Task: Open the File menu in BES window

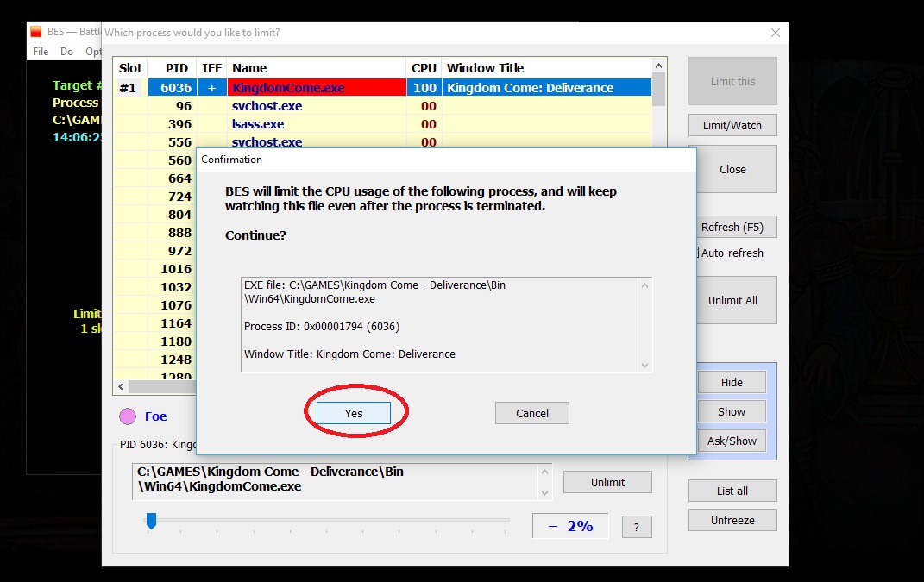Action: (x=41, y=51)
